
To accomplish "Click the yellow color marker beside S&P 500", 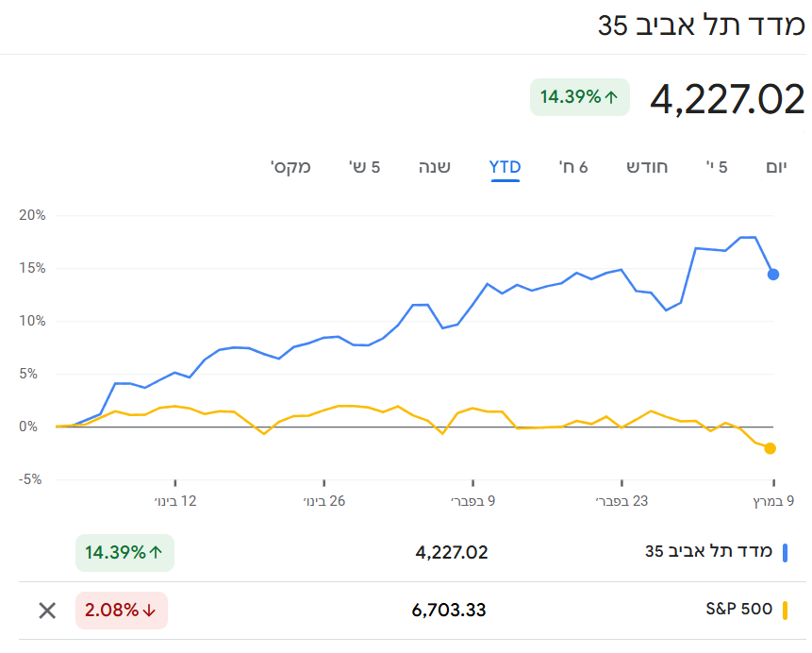I will (784, 610).
